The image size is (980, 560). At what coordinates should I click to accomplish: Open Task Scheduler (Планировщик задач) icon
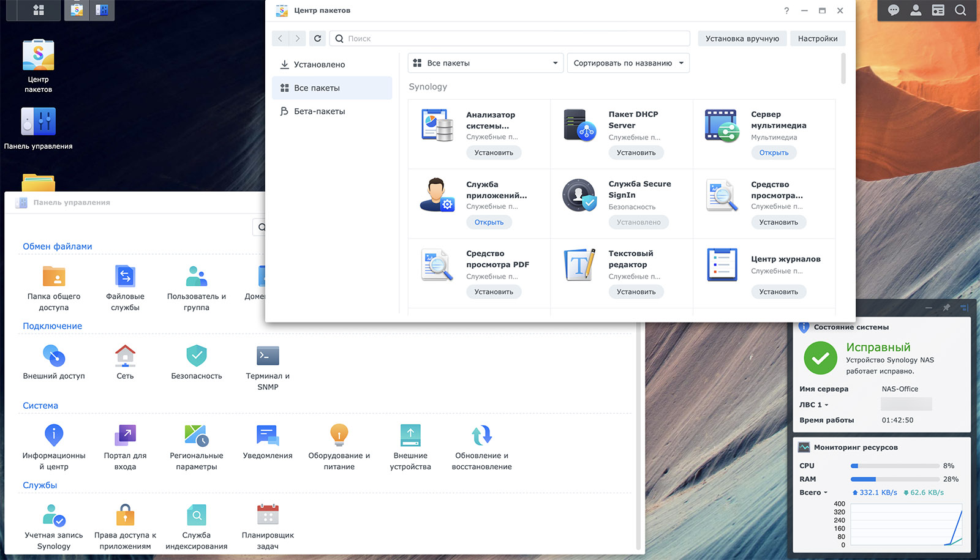click(x=268, y=515)
